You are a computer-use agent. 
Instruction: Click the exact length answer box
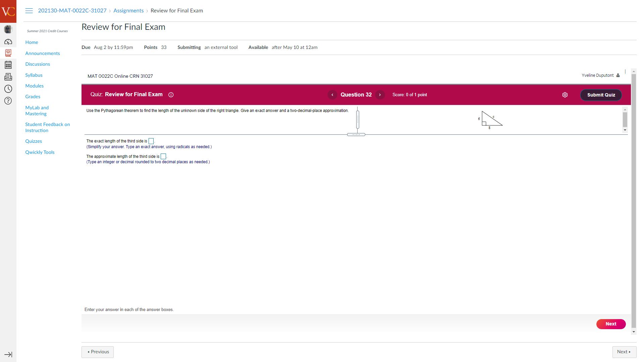click(x=151, y=141)
